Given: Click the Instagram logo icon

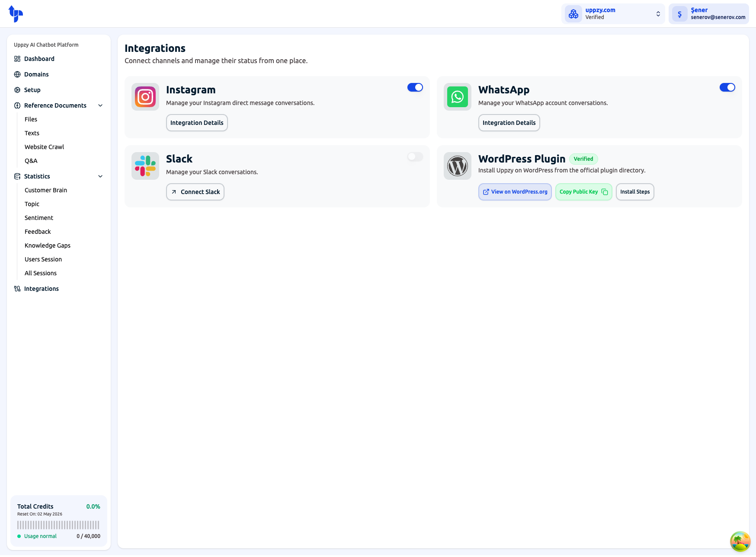Looking at the screenshot, I should 145,97.
